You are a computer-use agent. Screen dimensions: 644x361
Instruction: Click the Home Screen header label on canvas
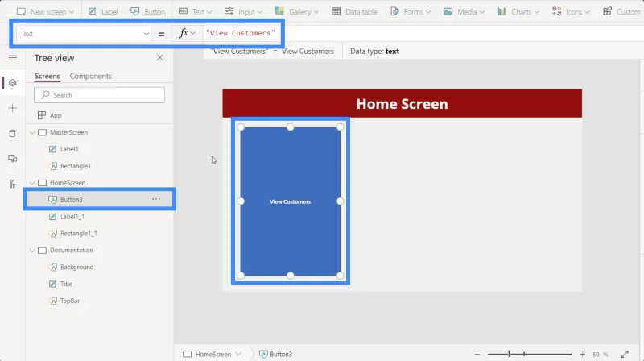(402, 104)
